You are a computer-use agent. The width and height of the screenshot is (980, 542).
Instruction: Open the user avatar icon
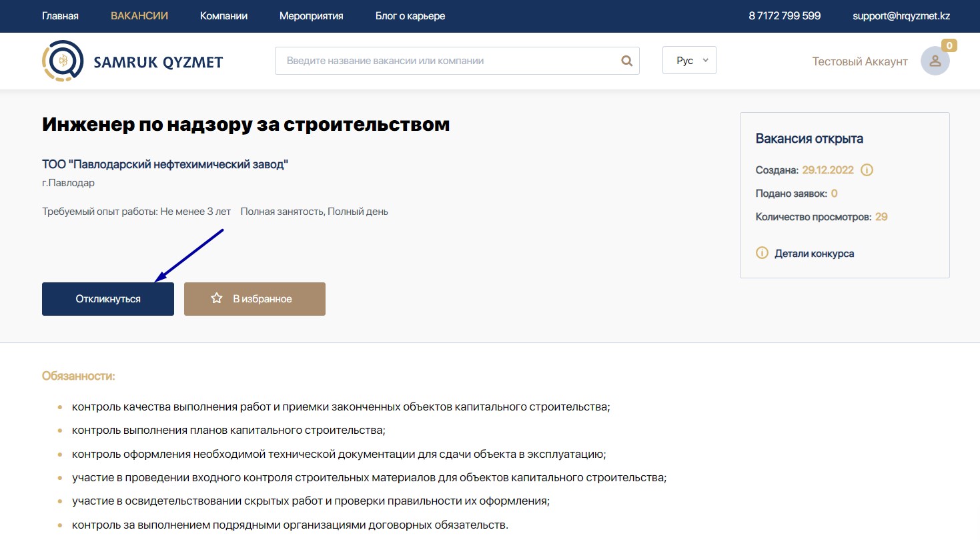[935, 61]
